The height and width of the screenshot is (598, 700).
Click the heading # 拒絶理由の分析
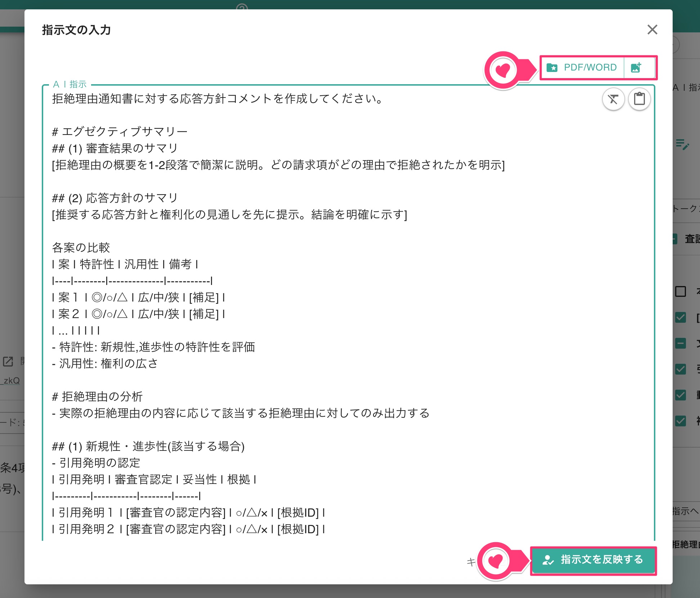pos(97,397)
